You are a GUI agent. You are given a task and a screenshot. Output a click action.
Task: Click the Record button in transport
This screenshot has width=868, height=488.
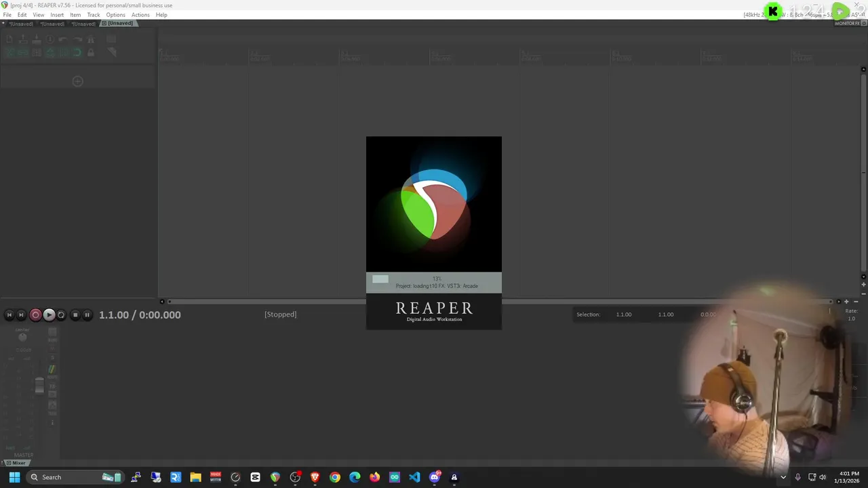[35, 314]
